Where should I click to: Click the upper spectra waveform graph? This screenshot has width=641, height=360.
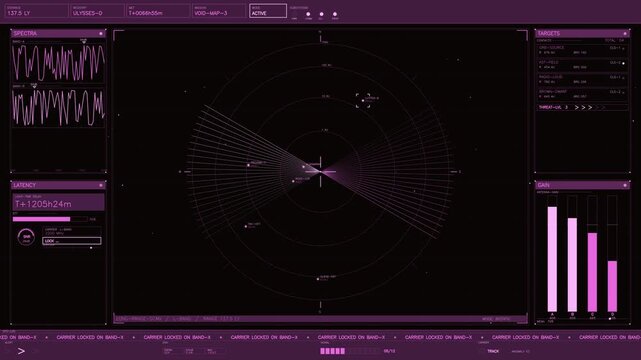coord(58,63)
